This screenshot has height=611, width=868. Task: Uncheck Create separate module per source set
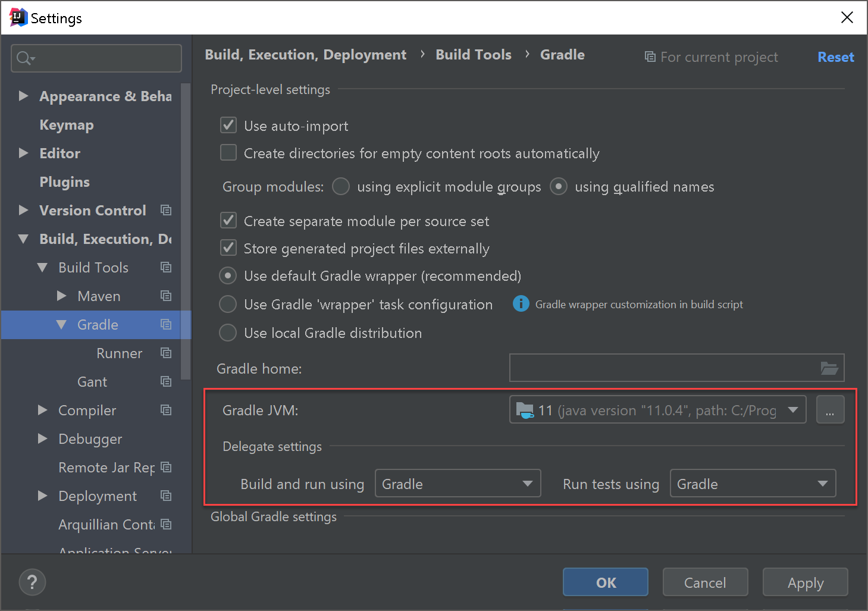point(228,220)
